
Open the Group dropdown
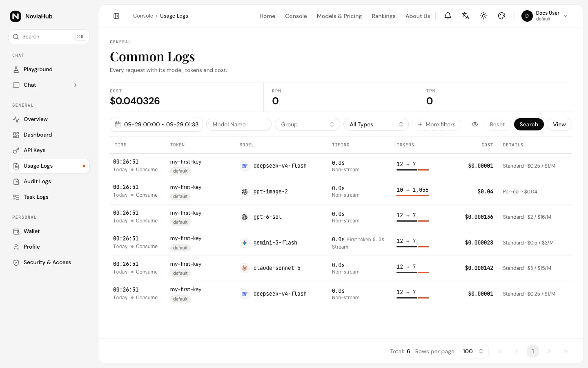click(307, 124)
